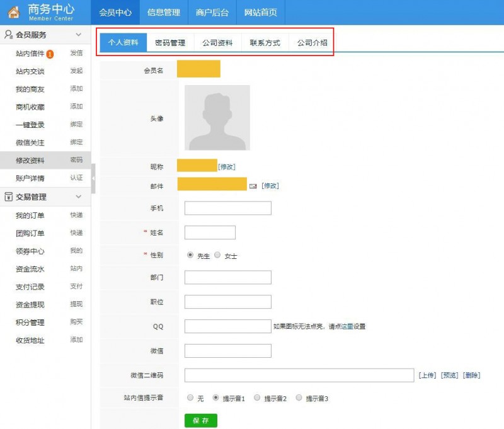Click the 删除 link for WeChat QR code
The width and height of the screenshot is (504, 429).
click(471, 375)
